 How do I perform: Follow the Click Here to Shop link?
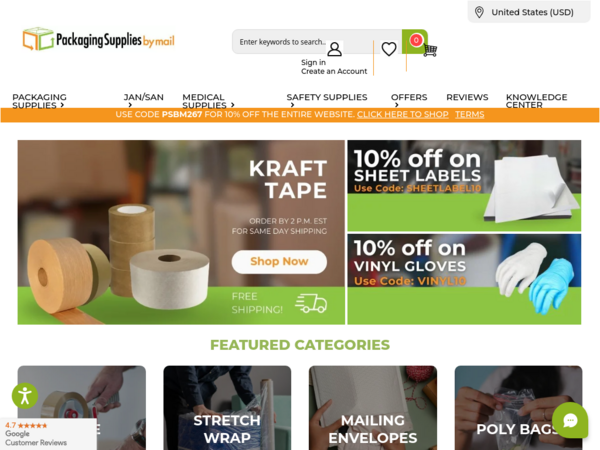(x=403, y=114)
